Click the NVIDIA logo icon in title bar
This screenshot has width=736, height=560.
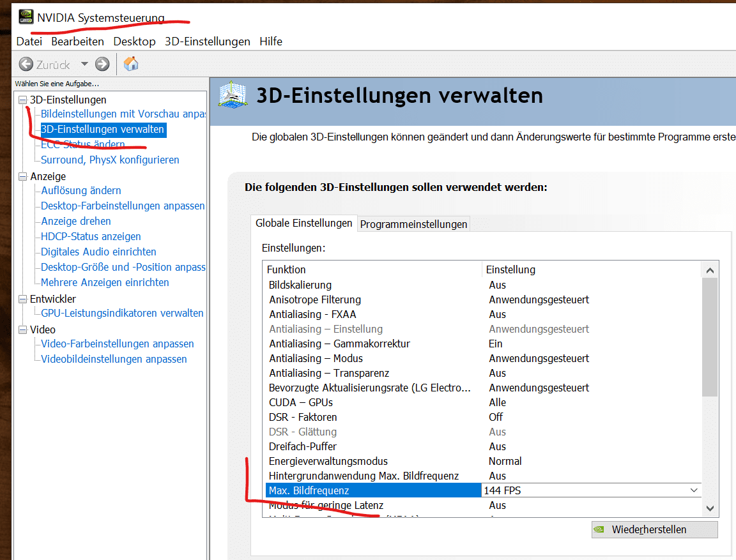coord(26,17)
